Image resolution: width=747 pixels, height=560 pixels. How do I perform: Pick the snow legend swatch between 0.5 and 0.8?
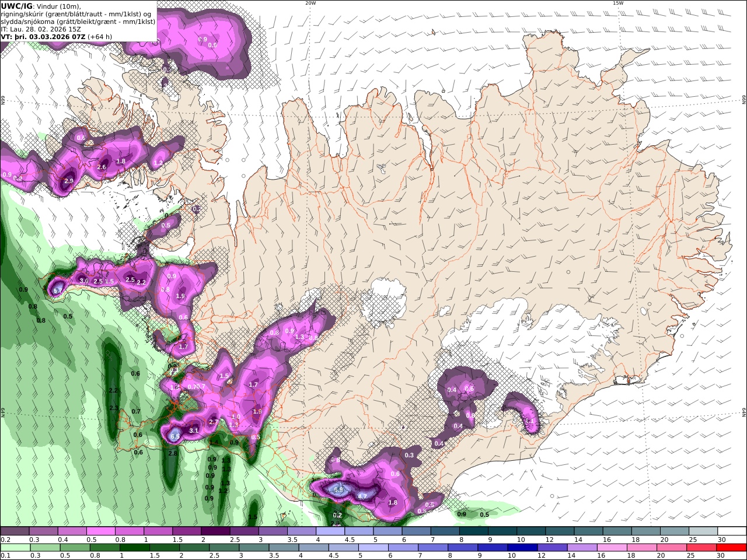[x=102, y=531]
